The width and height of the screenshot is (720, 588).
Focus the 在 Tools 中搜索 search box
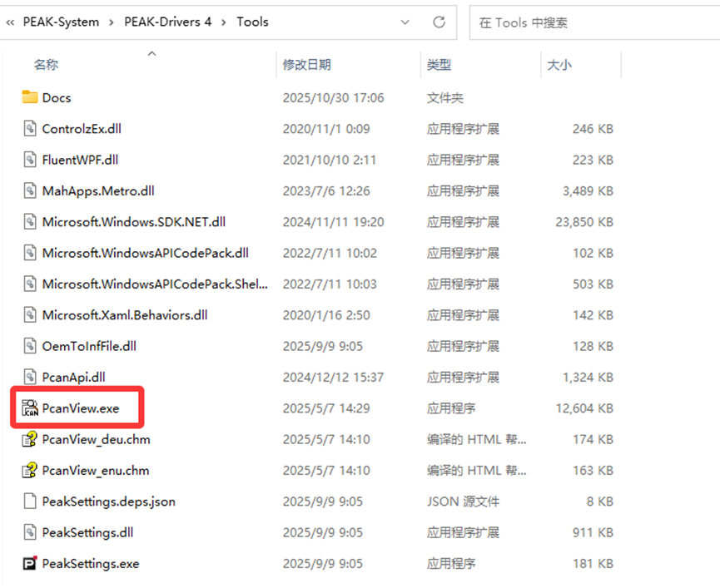(x=594, y=22)
